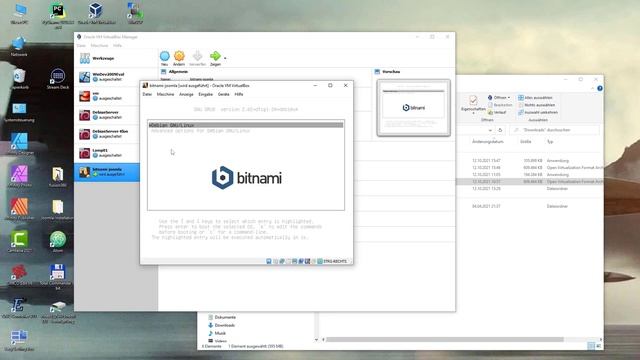Open the Explorer address bar history dropdown
This screenshot has width=640, height=360.
pyautogui.click(x=490, y=130)
